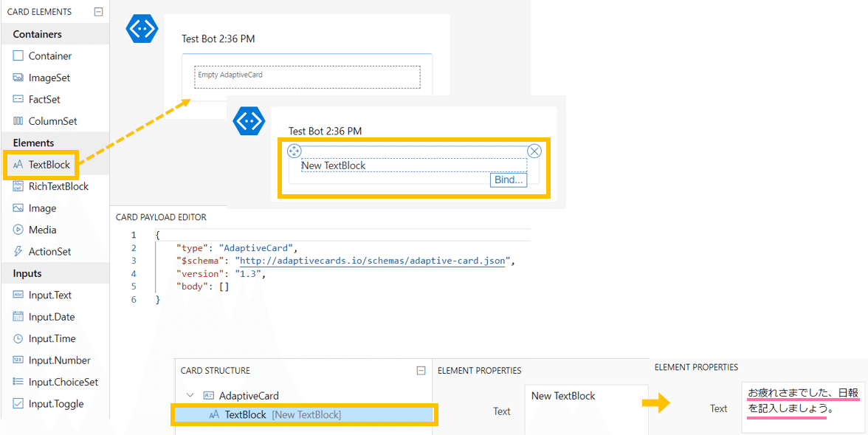Click the Bind... button
This screenshot has width=868, height=435.
click(508, 180)
